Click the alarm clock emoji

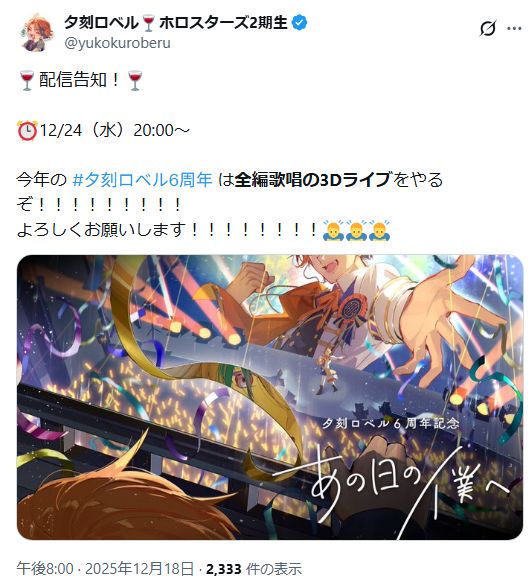(x=27, y=130)
